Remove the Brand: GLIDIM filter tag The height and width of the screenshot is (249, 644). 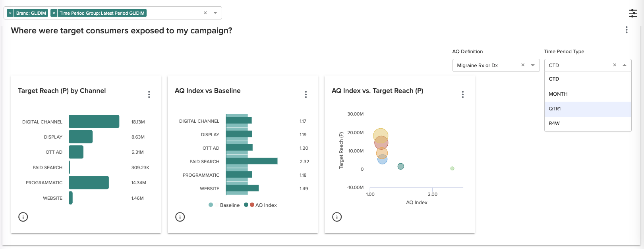tap(10, 13)
